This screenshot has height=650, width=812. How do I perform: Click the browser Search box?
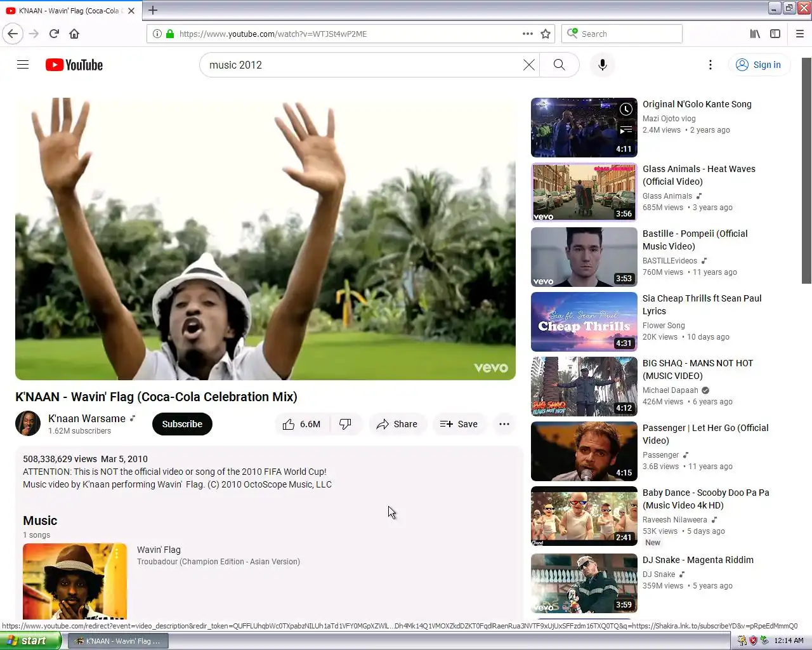pos(622,34)
